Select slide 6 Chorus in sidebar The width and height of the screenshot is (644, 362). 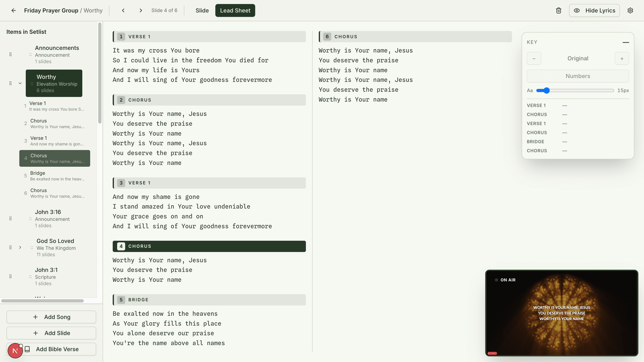tap(55, 193)
